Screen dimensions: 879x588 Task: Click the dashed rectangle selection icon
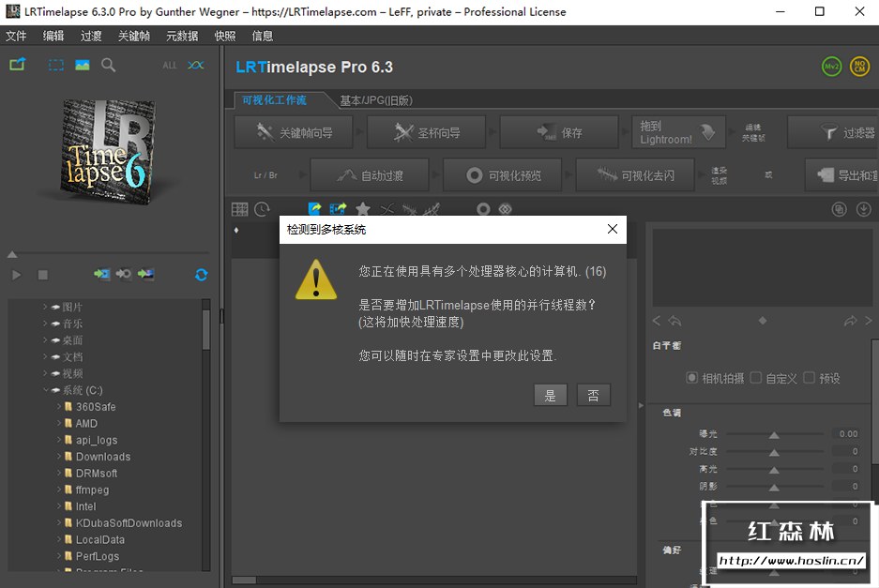pos(56,65)
